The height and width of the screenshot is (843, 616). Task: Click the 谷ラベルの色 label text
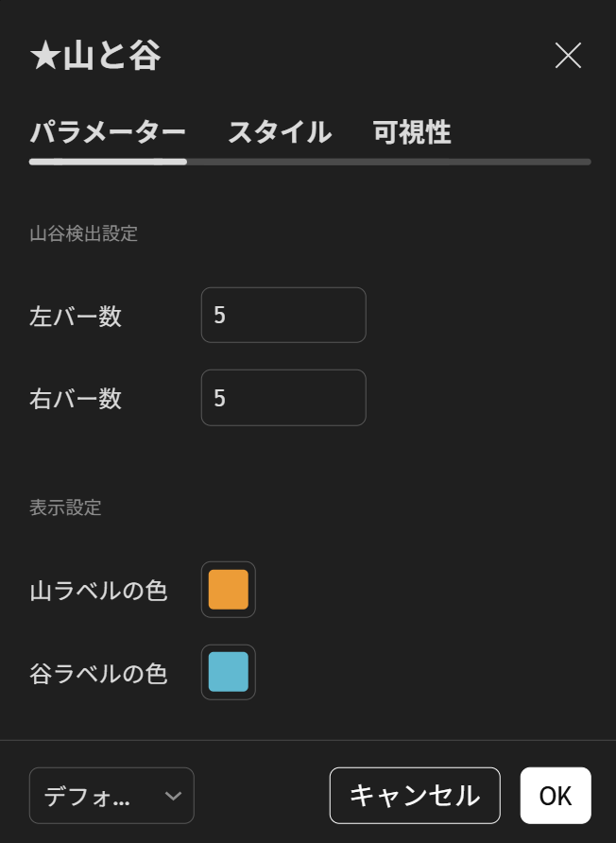(98, 674)
